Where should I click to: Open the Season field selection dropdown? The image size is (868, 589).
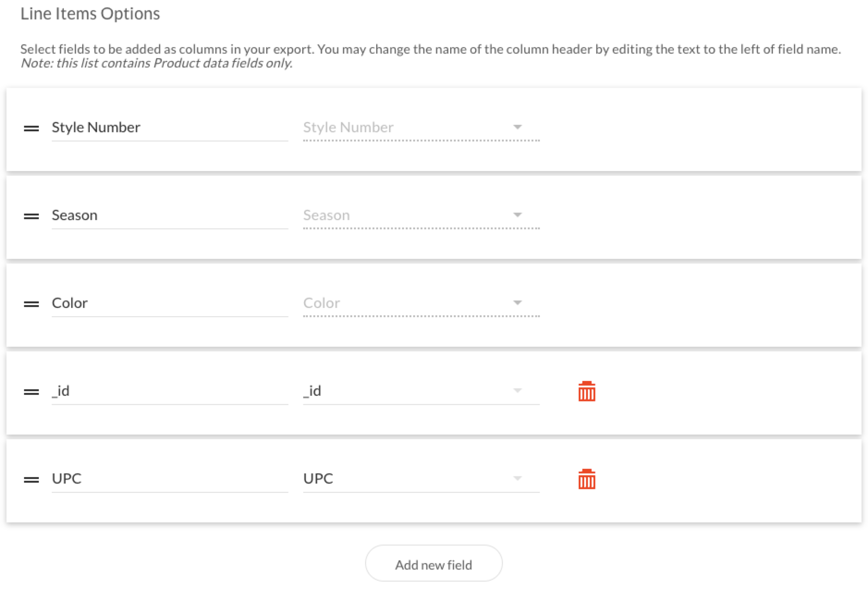(x=518, y=215)
